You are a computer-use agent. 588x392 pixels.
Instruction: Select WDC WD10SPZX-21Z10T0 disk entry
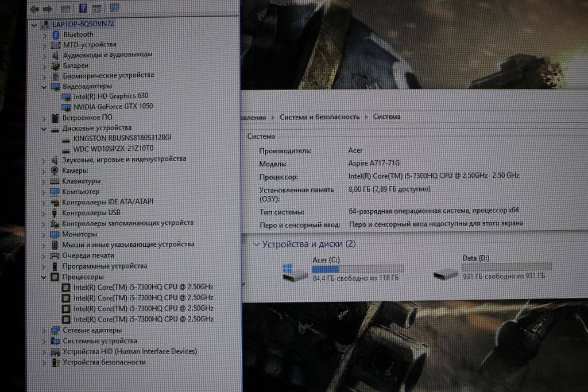pos(113,149)
